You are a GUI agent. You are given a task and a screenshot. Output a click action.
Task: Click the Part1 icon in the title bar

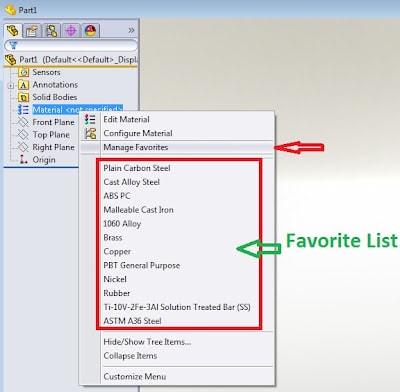coord(10,10)
